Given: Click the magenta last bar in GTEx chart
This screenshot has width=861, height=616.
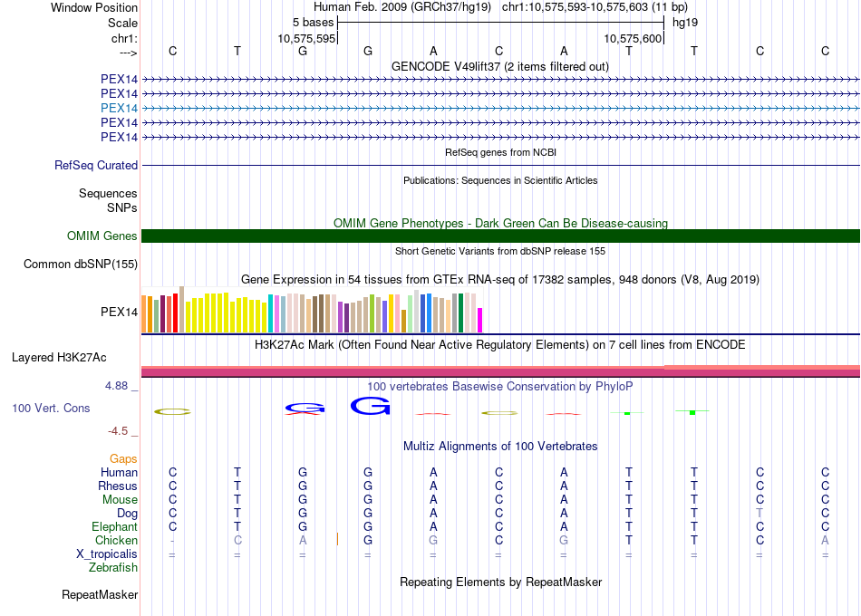Looking at the screenshot, I should [480, 320].
